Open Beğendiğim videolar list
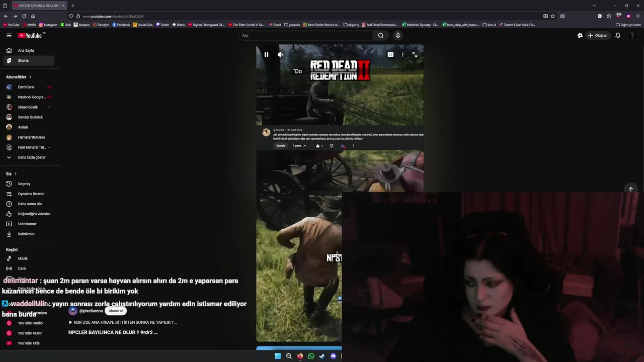This screenshot has width=644, height=362. 28,214
